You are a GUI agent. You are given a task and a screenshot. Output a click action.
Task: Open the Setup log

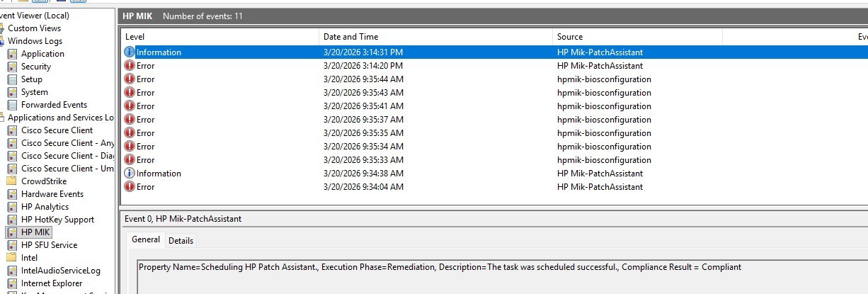31,79
